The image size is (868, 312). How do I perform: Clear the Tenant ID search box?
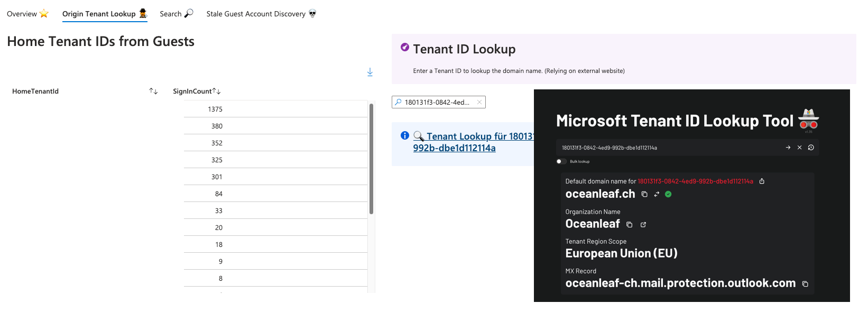pyautogui.click(x=479, y=102)
